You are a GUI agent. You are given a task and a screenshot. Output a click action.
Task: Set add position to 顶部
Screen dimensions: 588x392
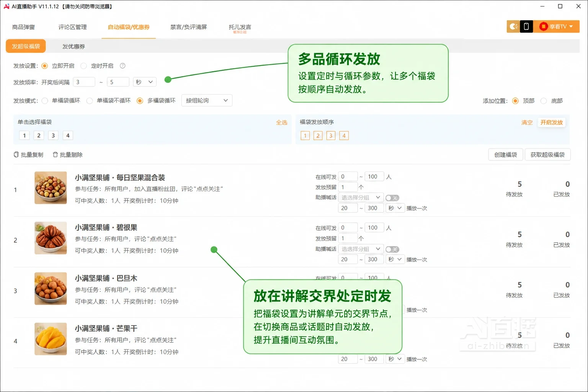pos(515,101)
